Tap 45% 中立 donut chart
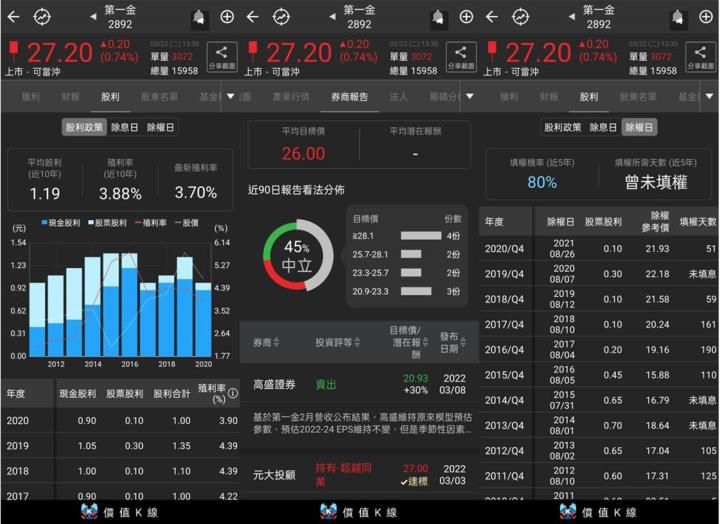720x524 pixels. pyautogui.click(x=298, y=255)
